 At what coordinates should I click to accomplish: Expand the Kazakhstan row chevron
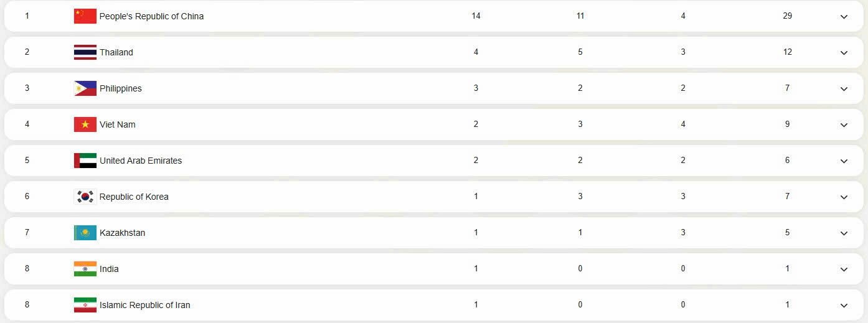pos(844,233)
